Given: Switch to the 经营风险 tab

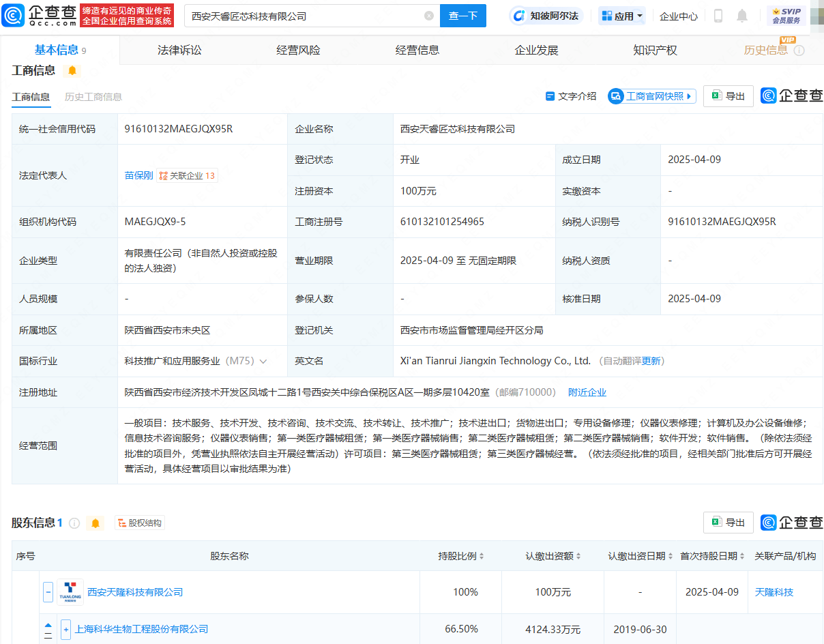Looking at the screenshot, I should click(x=298, y=50).
